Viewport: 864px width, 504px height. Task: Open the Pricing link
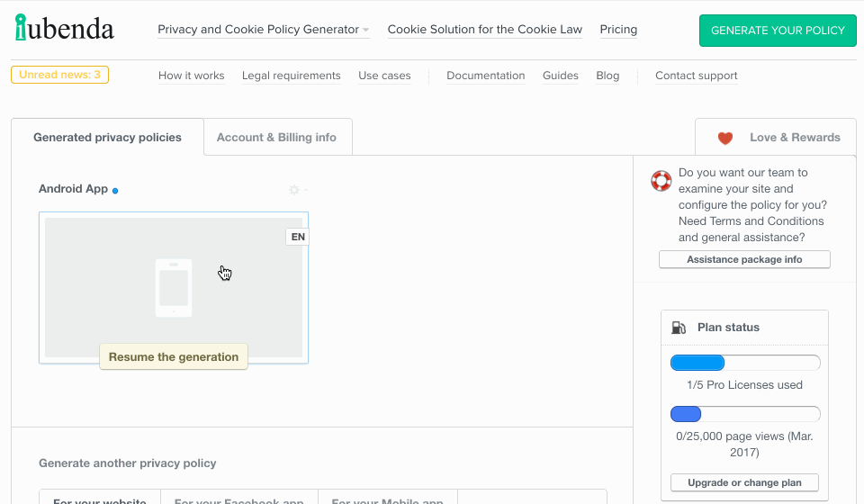click(618, 30)
